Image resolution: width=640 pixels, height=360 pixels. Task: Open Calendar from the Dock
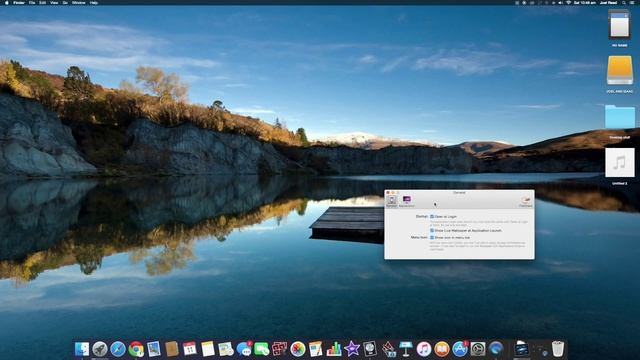[x=190, y=349]
